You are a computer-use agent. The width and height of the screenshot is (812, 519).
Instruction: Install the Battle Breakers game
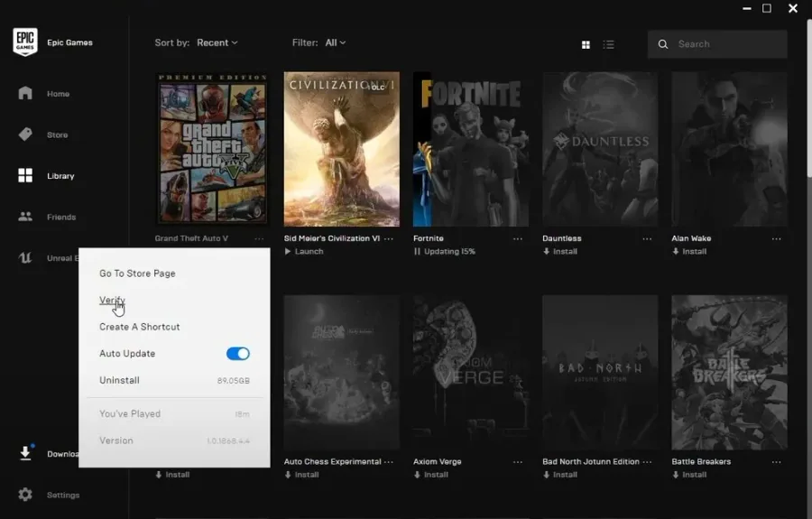pos(689,475)
